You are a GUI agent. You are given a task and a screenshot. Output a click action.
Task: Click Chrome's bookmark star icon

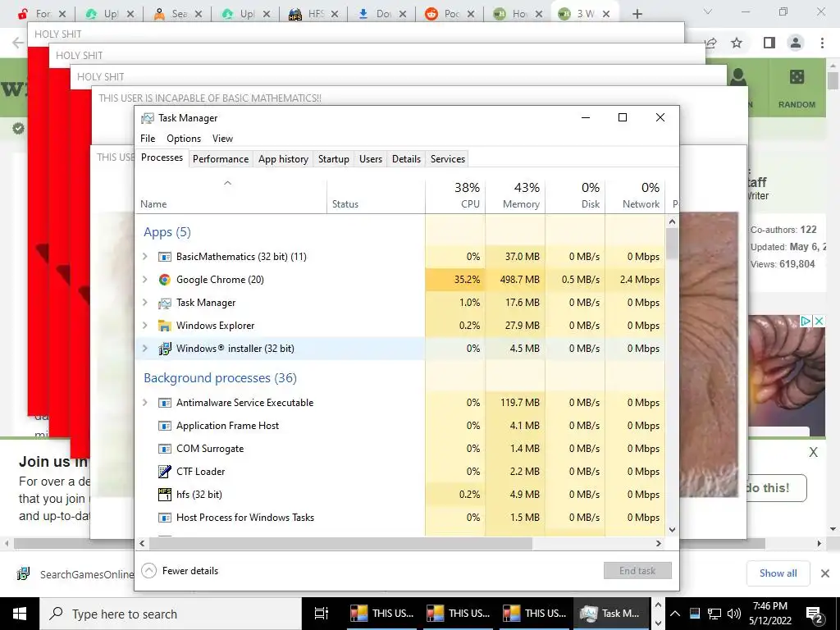click(737, 43)
